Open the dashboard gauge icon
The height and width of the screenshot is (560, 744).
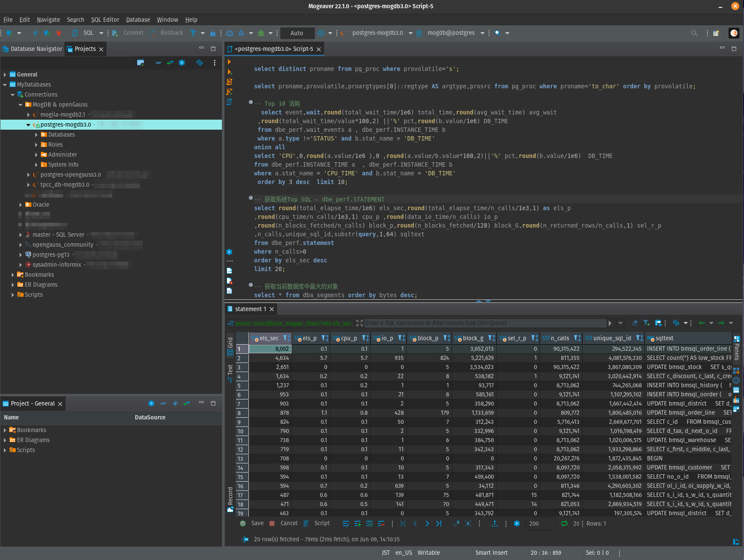pos(230,33)
